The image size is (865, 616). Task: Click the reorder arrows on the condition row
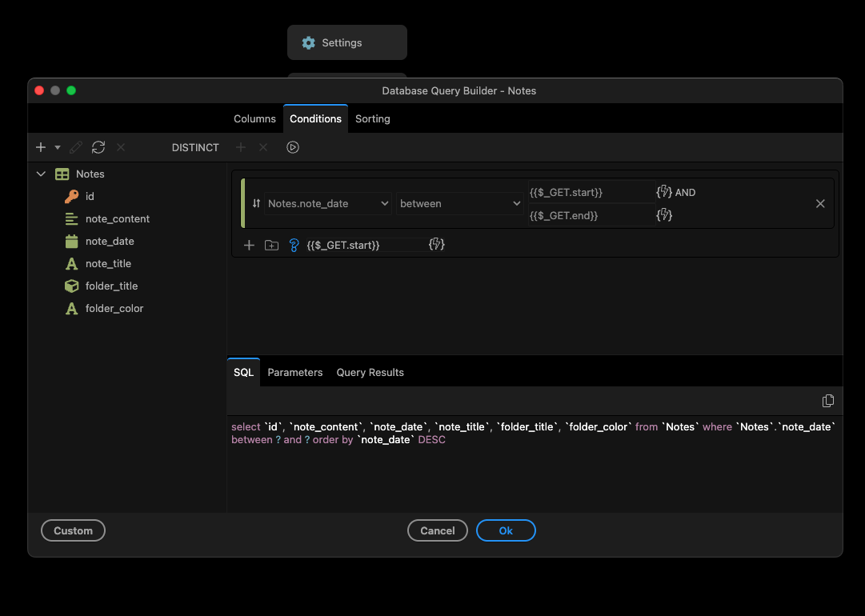[256, 204]
